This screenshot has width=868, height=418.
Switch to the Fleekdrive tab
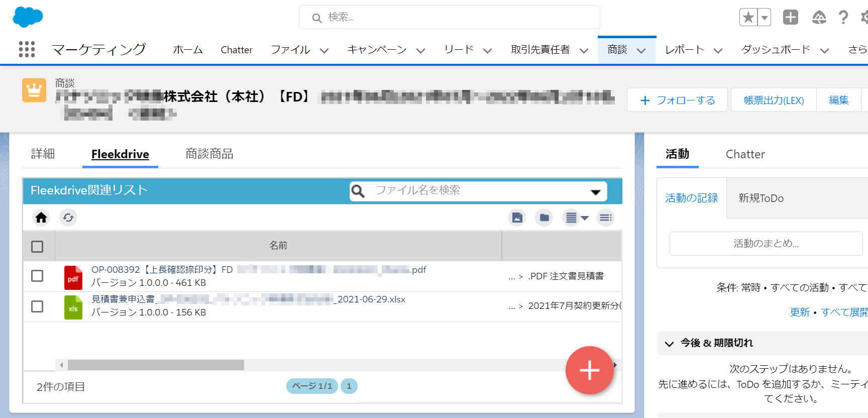120,154
